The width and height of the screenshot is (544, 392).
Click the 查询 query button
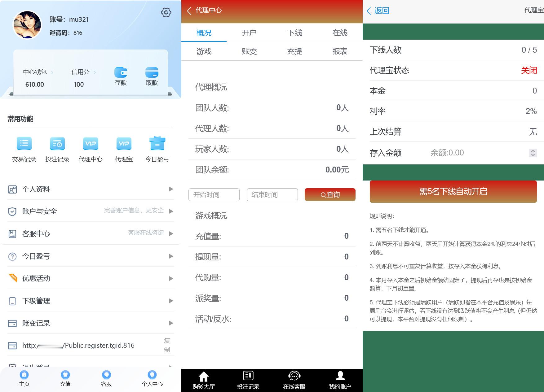330,195
